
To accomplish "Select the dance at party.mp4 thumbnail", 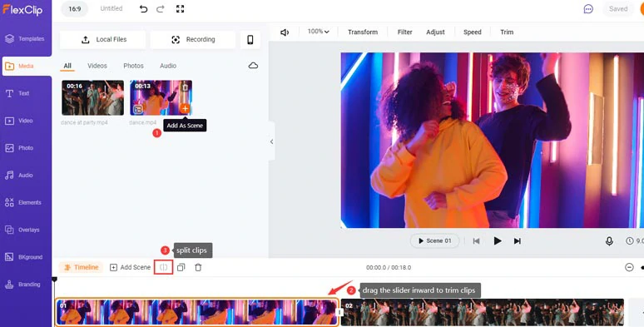I will (x=93, y=98).
